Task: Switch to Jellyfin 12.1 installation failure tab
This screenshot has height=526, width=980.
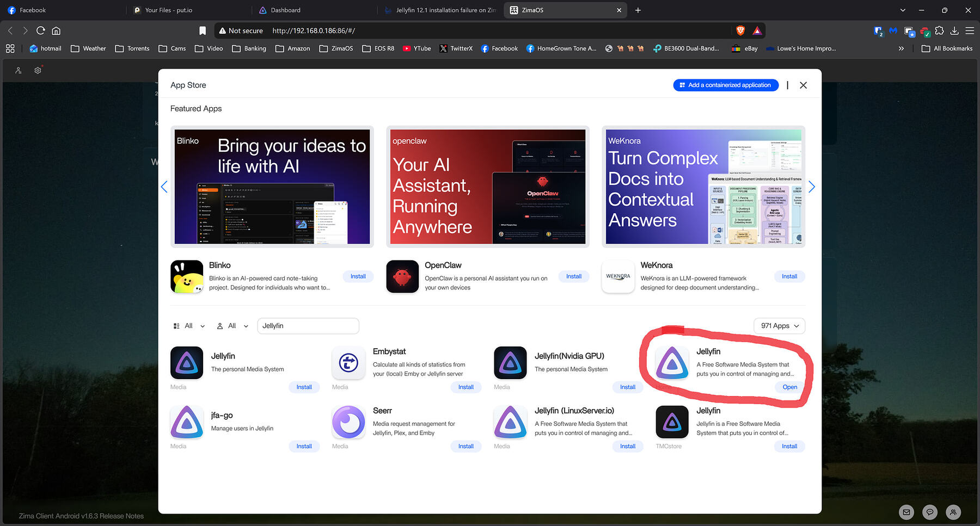Action: coord(439,10)
